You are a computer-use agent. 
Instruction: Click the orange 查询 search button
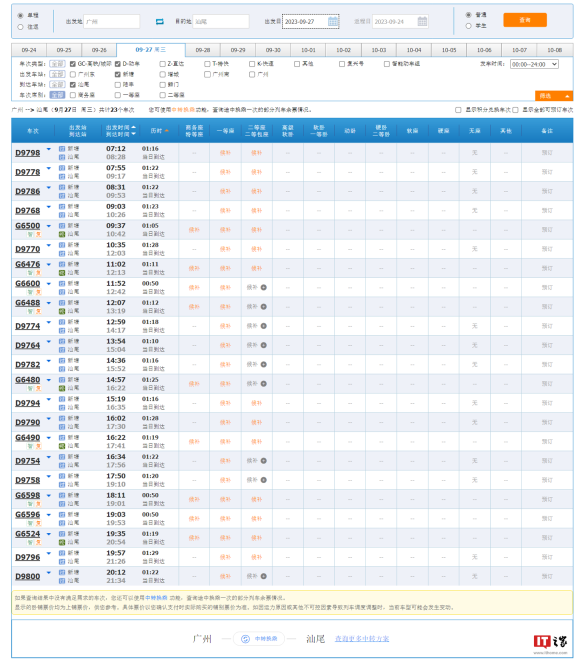click(x=525, y=20)
